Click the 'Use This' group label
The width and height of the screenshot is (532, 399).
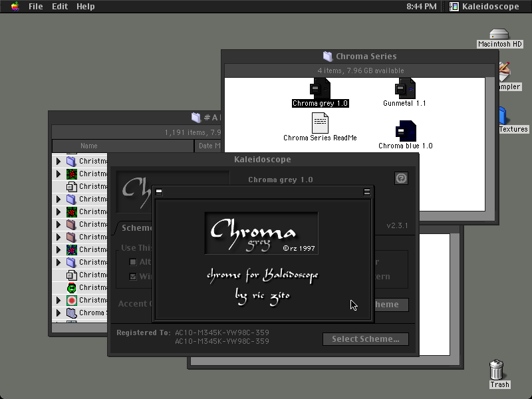click(136, 247)
